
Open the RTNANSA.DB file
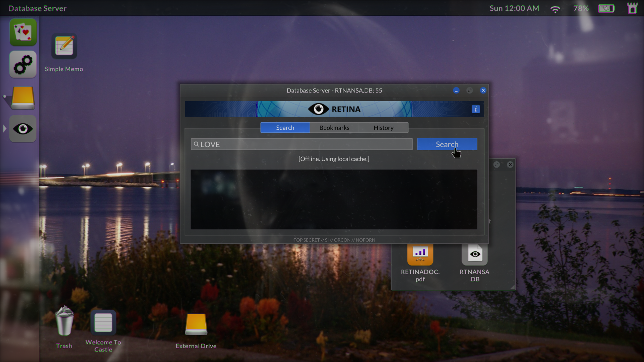(475, 255)
